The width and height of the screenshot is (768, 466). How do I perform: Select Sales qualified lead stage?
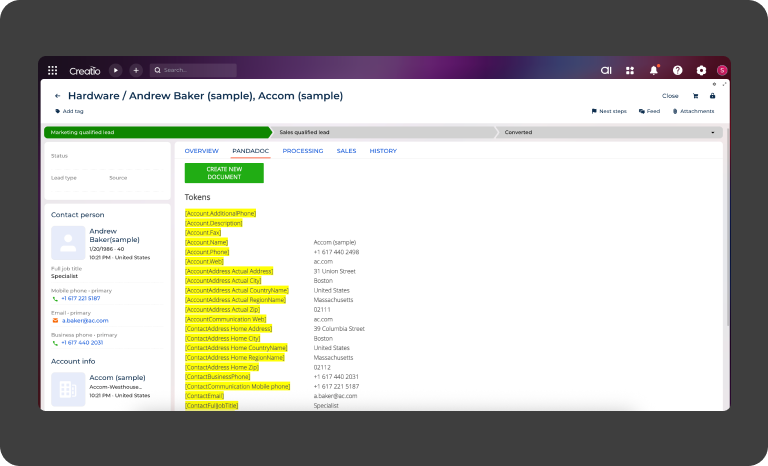coord(384,132)
